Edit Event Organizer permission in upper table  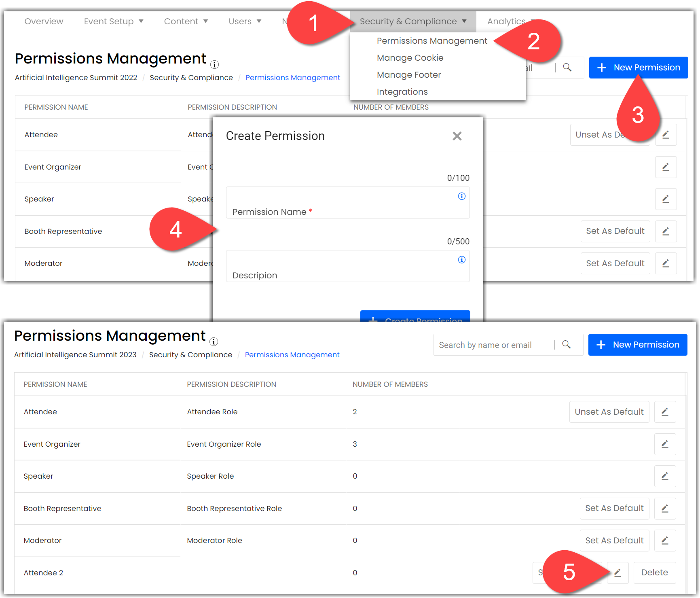coord(666,167)
